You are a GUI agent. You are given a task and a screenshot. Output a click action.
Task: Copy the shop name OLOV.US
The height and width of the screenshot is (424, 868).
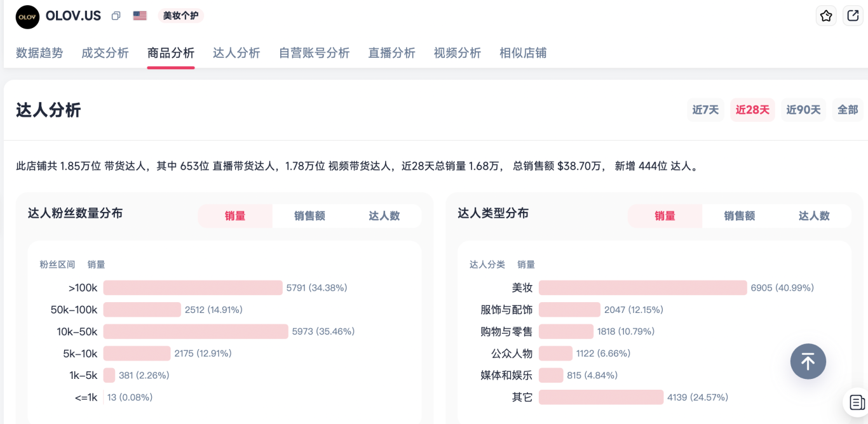116,16
